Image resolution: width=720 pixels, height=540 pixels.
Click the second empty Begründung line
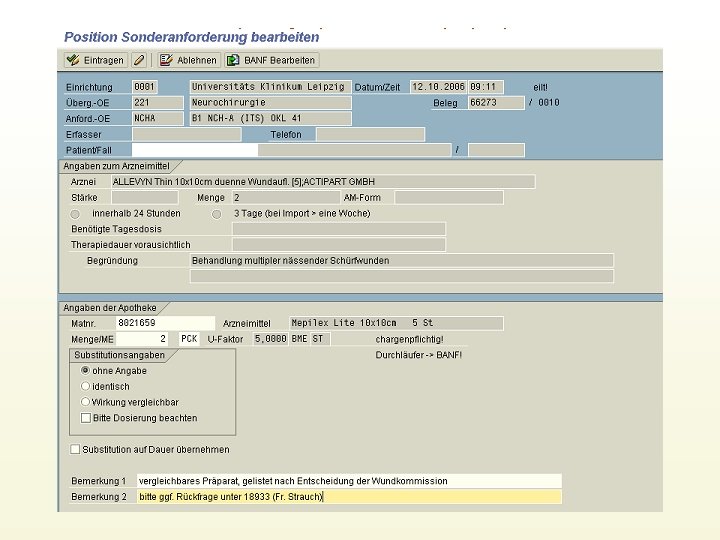pos(402,276)
